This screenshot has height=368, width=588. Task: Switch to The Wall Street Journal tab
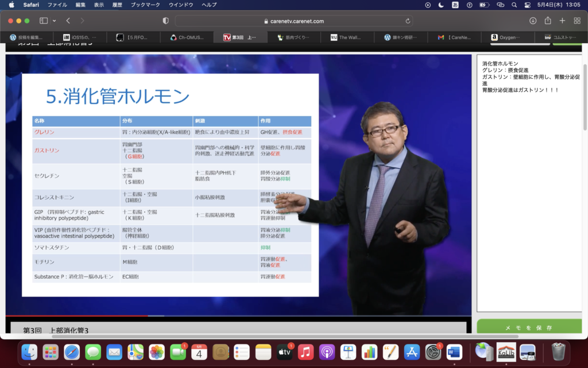coord(346,37)
